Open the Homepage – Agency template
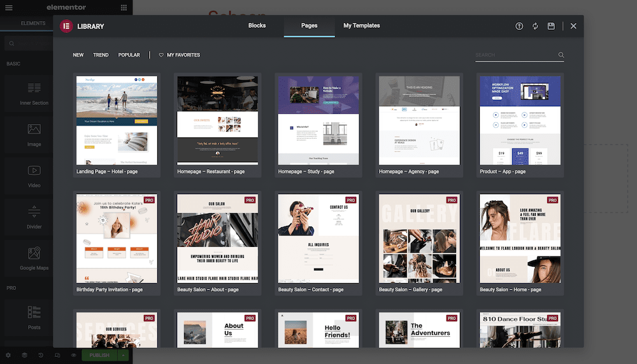Screen dimensions: 637x364 pos(419,125)
